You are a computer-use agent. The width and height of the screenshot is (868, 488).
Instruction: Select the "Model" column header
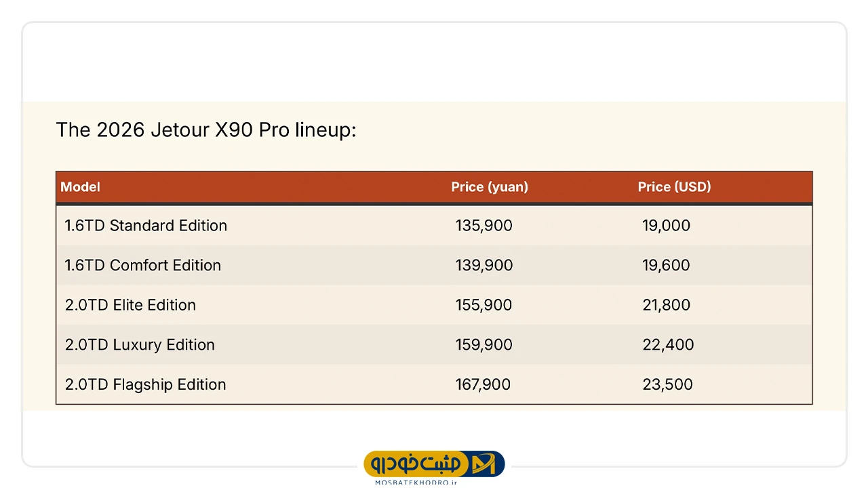(x=80, y=187)
